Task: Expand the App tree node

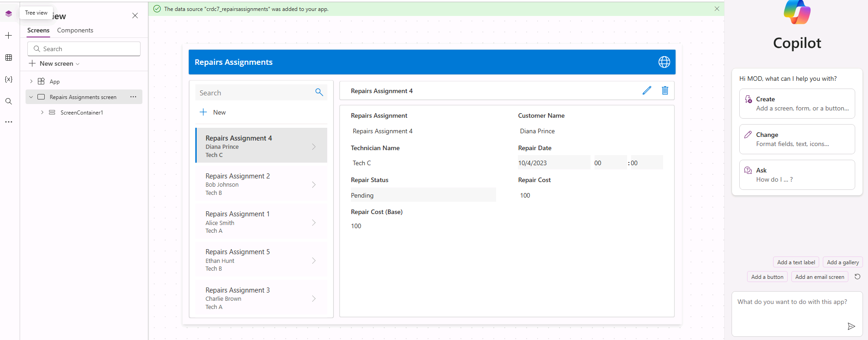Action: (31, 81)
